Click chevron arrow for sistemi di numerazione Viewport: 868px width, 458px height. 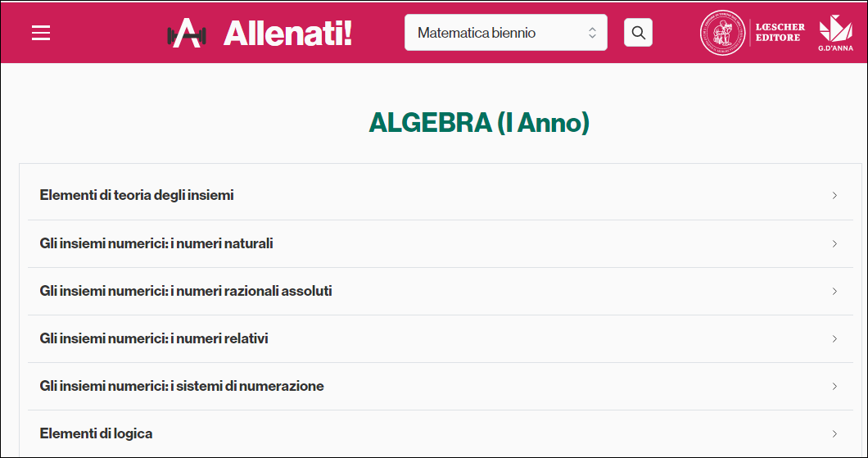pos(834,386)
